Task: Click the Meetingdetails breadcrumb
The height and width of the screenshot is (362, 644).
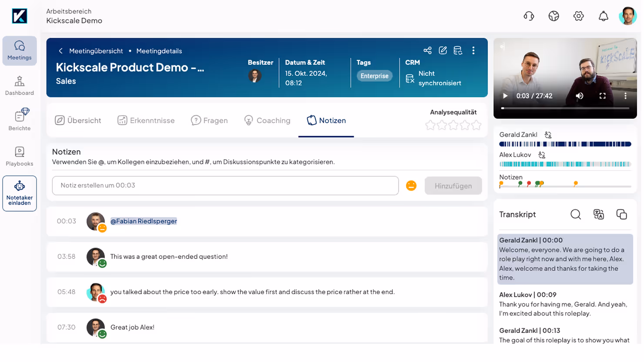Action: [x=159, y=51]
